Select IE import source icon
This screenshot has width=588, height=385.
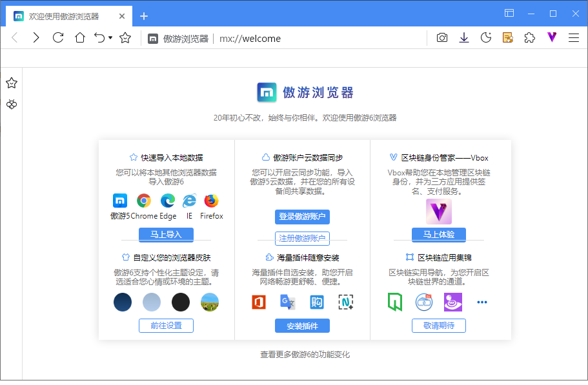click(189, 201)
